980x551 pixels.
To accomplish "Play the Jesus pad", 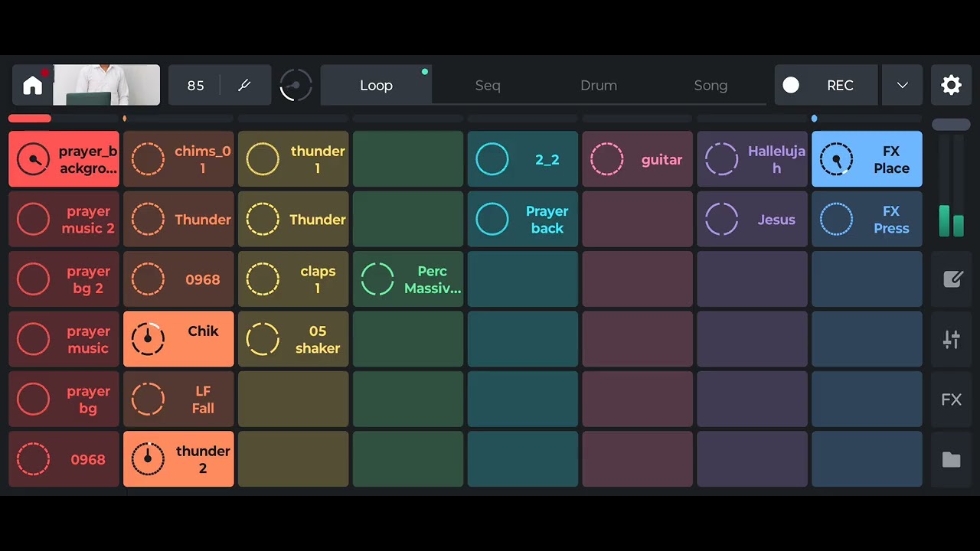I will click(752, 220).
